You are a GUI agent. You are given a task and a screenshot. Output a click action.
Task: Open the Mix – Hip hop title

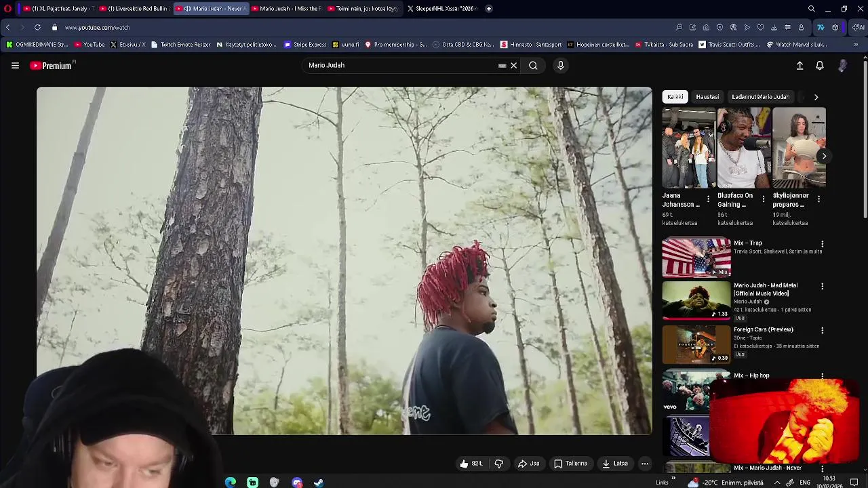(x=751, y=375)
